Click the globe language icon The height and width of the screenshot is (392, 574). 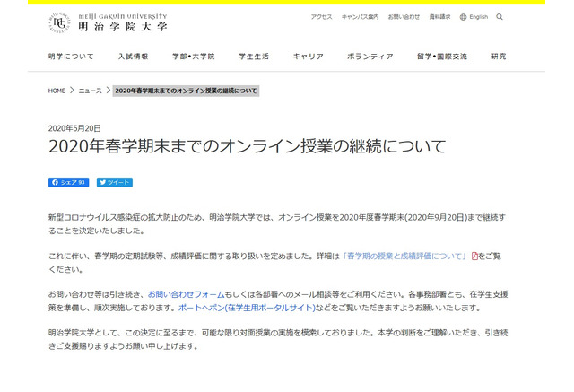463,17
